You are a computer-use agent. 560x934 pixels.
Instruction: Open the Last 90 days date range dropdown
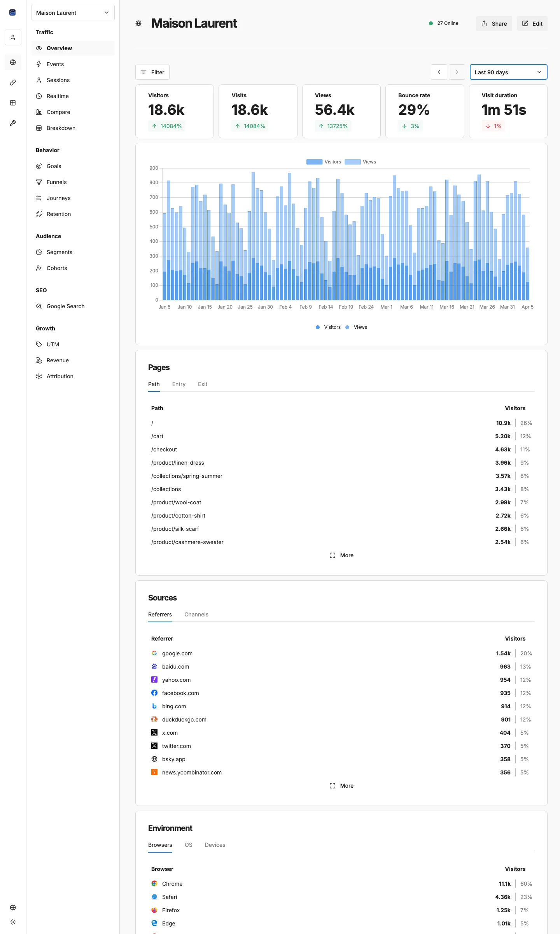click(x=508, y=72)
